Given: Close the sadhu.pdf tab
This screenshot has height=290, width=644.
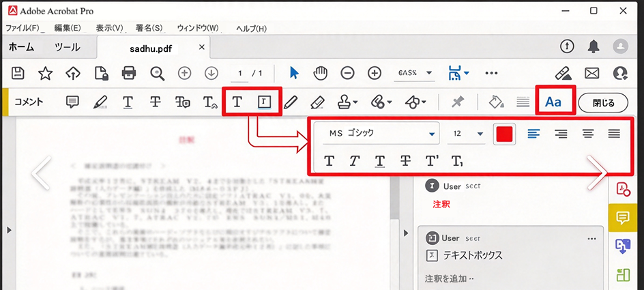Looking at the screenshot, I should tap(202, 47).
